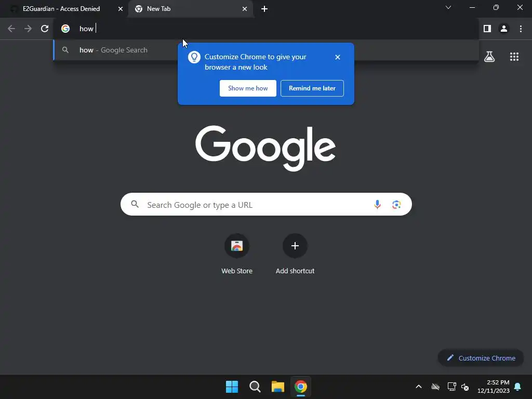Click Customize Chrome button
This screenshot has width=532, height=399.
481,358
